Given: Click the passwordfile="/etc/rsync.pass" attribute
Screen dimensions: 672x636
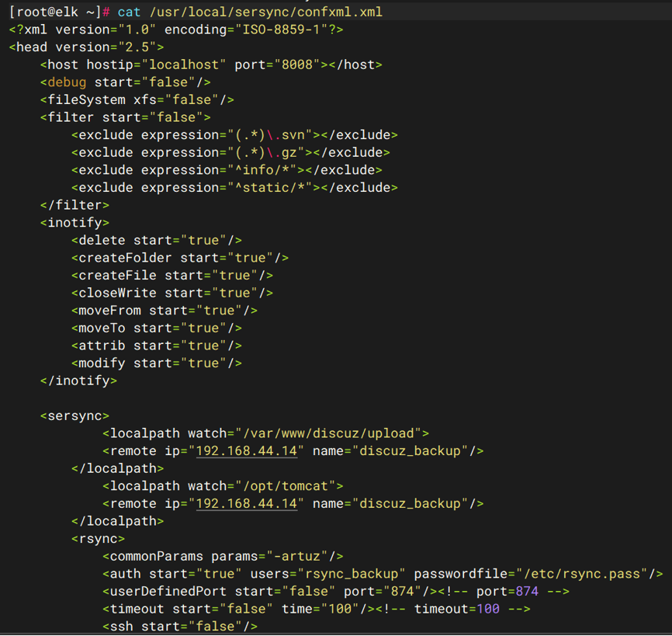Looking at the screenshot, I should pos(531,575).
